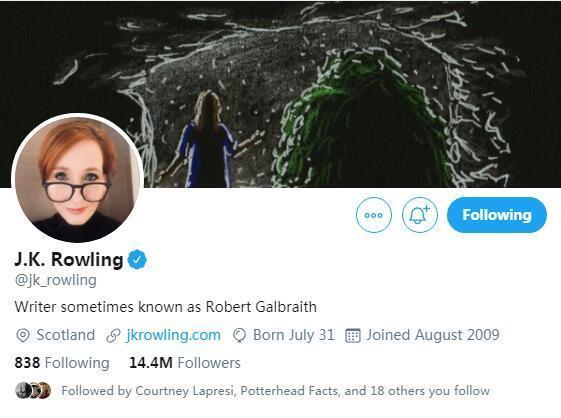Open the circular profile photo
Viewport: 561px width, 418px height.
point(78,178)
